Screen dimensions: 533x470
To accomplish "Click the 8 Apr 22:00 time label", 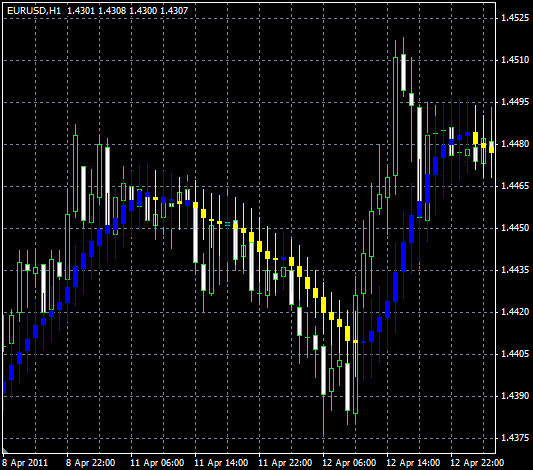I will click(x=90, y=463).
